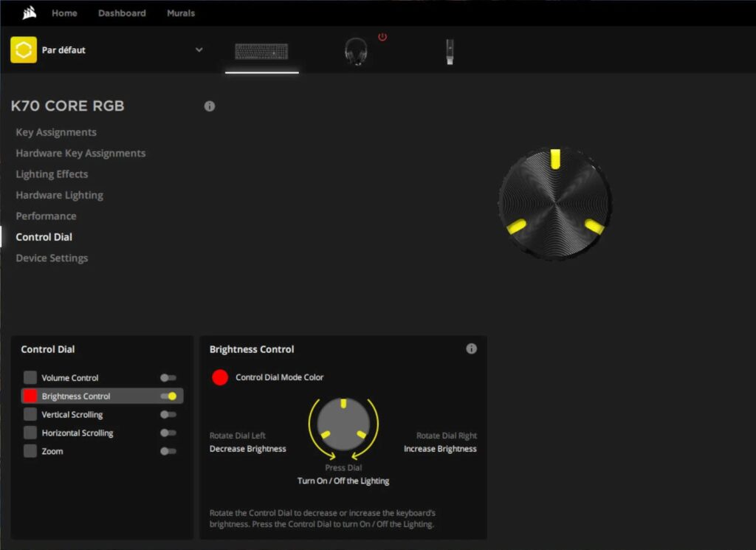
Task: Click the red power warning icon by headset
Action: coord(382,37)
